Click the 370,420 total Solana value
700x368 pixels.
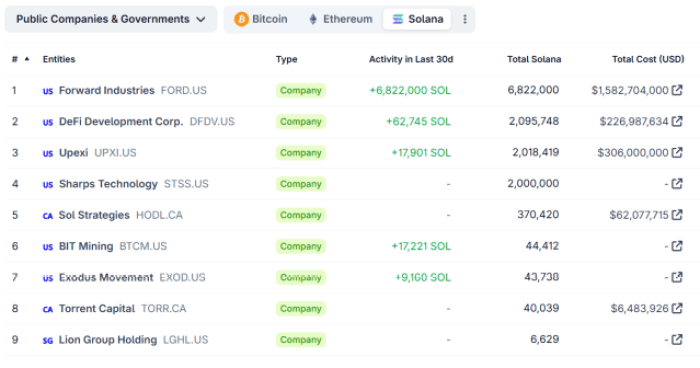[x=538, y=214]
